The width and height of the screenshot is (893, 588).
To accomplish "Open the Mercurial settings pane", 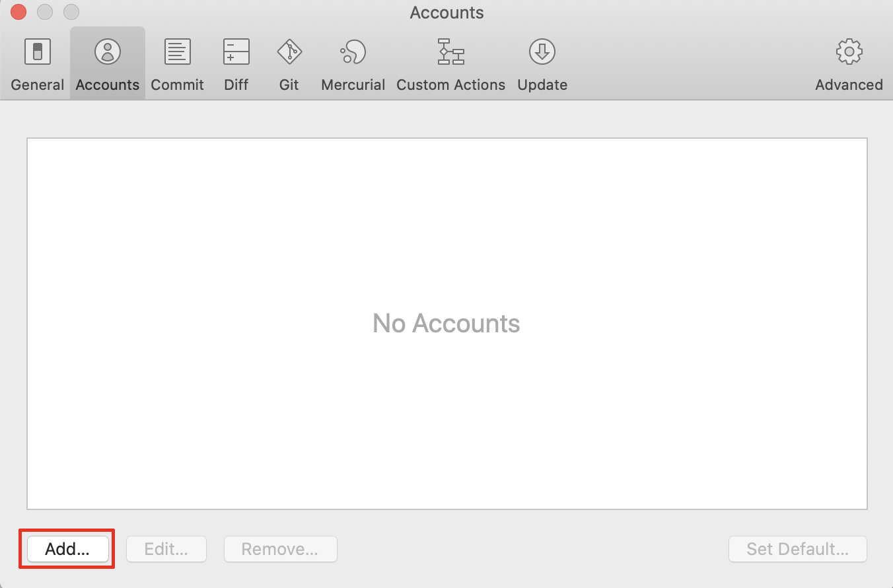I will (353, 64).
